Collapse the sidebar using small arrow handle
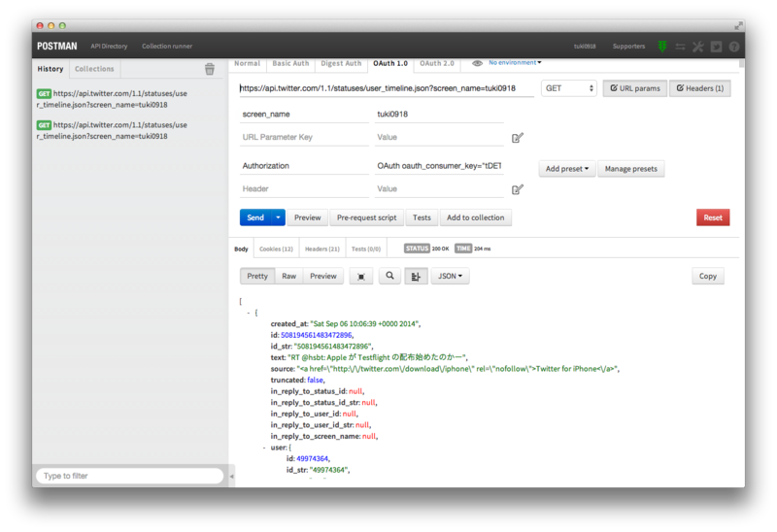 (231, 477)
